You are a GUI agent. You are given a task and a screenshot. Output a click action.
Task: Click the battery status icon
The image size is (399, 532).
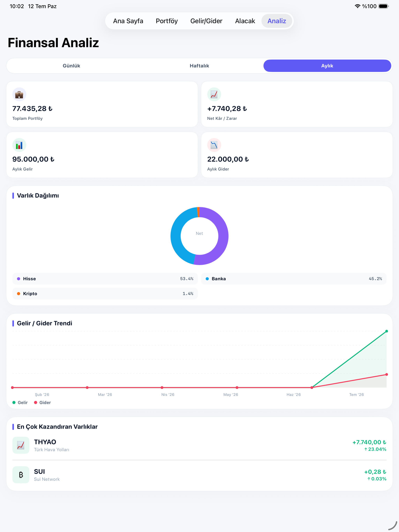384,6
